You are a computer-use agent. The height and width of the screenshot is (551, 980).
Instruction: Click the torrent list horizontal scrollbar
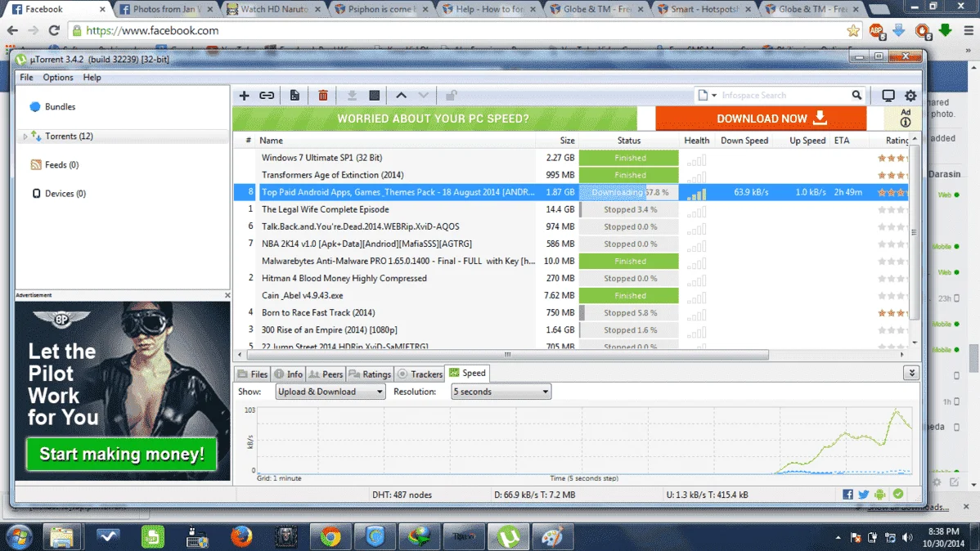[x=507, y=354]
